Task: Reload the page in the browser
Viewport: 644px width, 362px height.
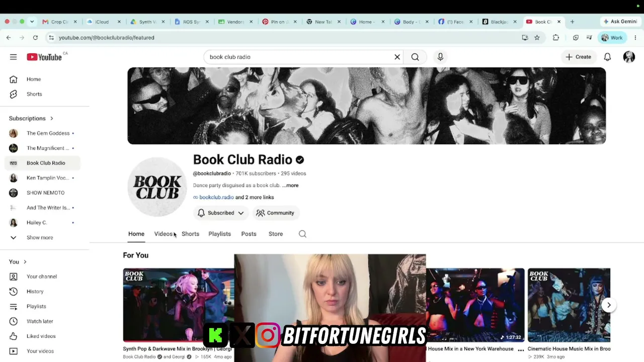Action: 35,37
